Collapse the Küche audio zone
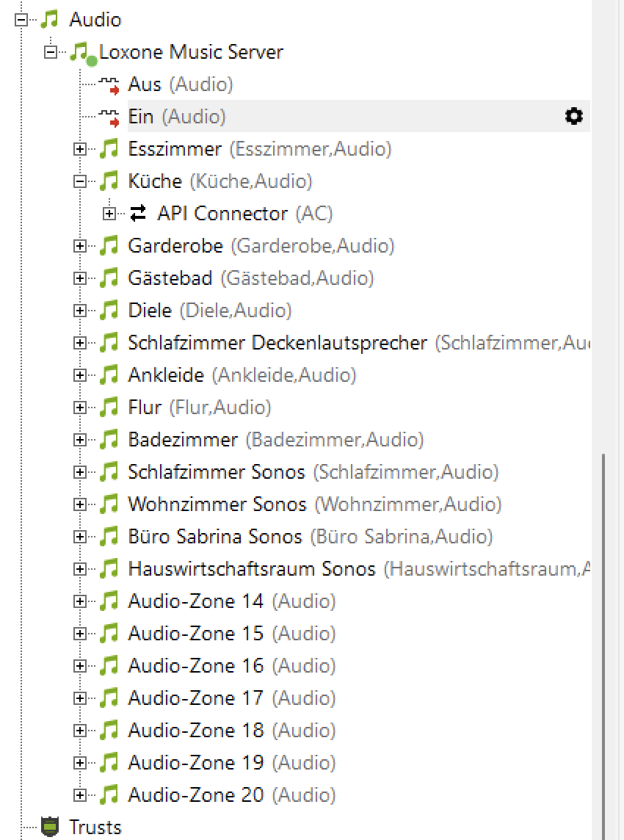This screenshot has height=840, width=624. [80, 181]
